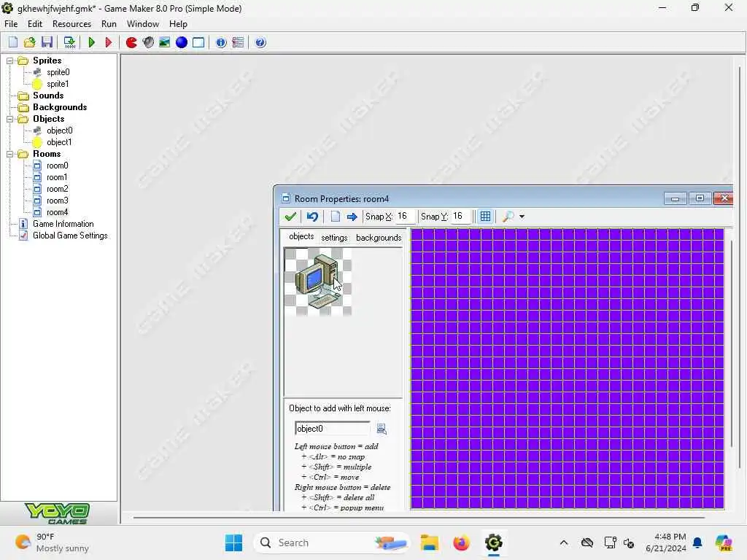Open File Explorer from taskbar

pyautogui.click(x=429, y=542)
